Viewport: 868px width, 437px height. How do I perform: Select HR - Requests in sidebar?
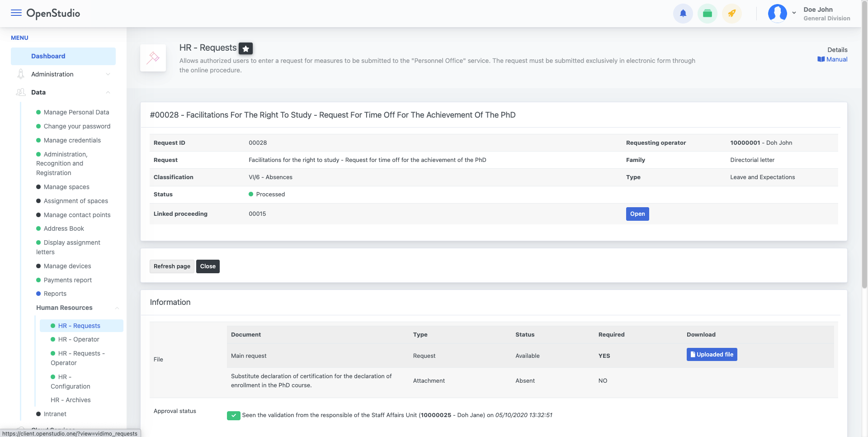click(x=81, y=326)
